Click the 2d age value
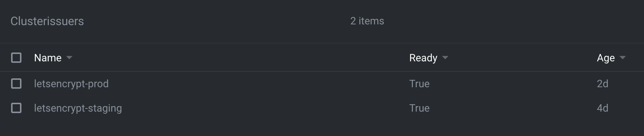This screenshot has width=644, height=136. pos(602,84)
